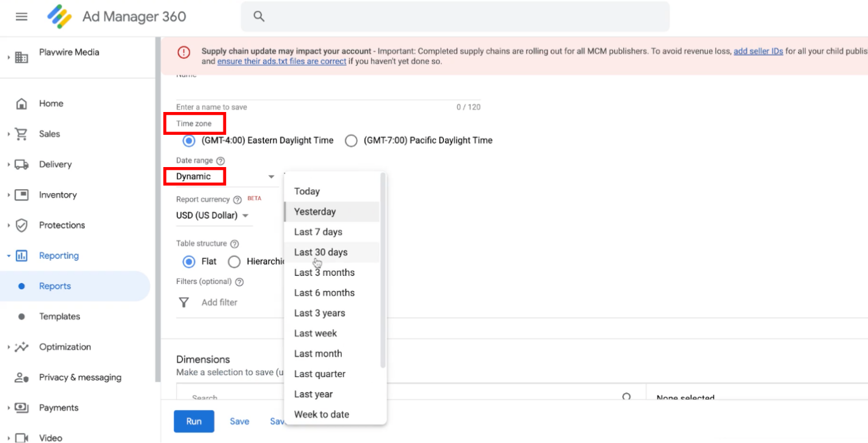Screen dimensions: 868x443
Task: Click the search magnifying glass
Action: pyautogui.click(x=259, y=16)
